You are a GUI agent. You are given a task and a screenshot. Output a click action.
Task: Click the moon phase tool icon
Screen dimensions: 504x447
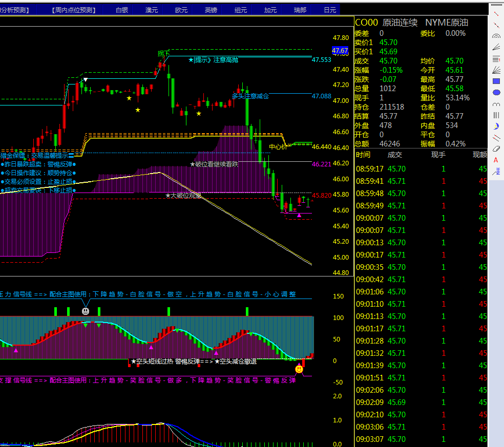(x=496, y=126)
